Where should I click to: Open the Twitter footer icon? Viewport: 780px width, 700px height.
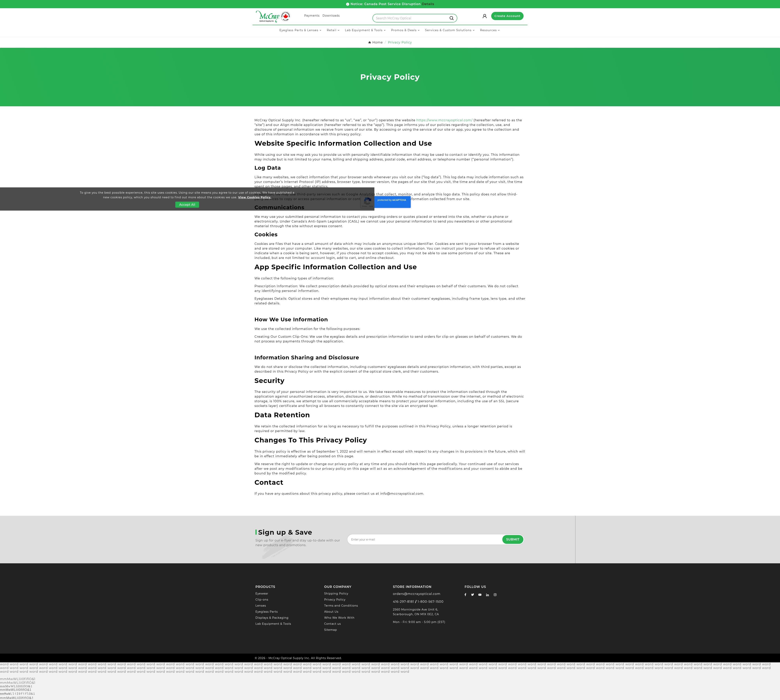click(473, 595)
